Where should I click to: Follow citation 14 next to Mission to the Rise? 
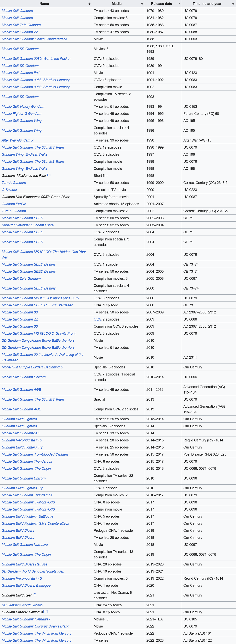[x=48, y=175]
